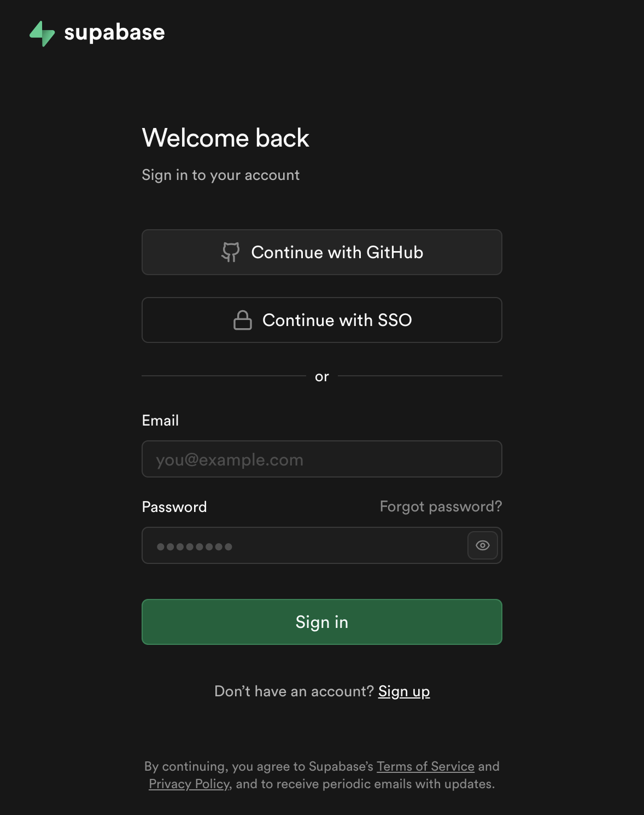Click the supabase wordmark text
Image resolution: width=644 pixels, height=815 pixels.
(114, 33)
